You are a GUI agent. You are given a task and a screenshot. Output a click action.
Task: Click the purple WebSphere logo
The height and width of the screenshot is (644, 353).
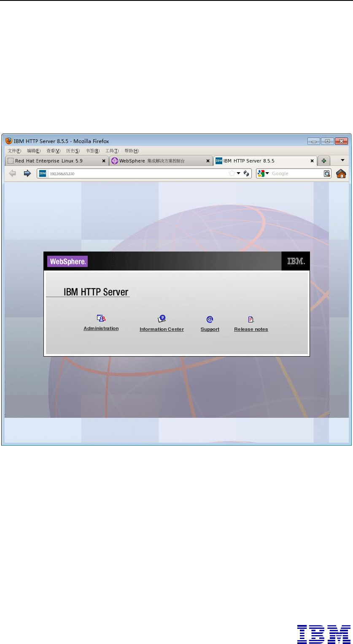[x=67, y=262]
